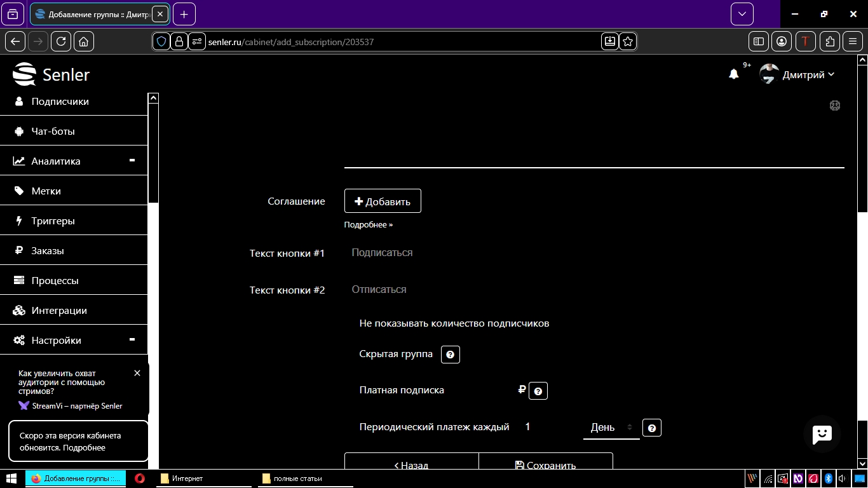Click the emoji face icon below the username
The height and width of the screenshot is (488, 868).
click(835, 105)
